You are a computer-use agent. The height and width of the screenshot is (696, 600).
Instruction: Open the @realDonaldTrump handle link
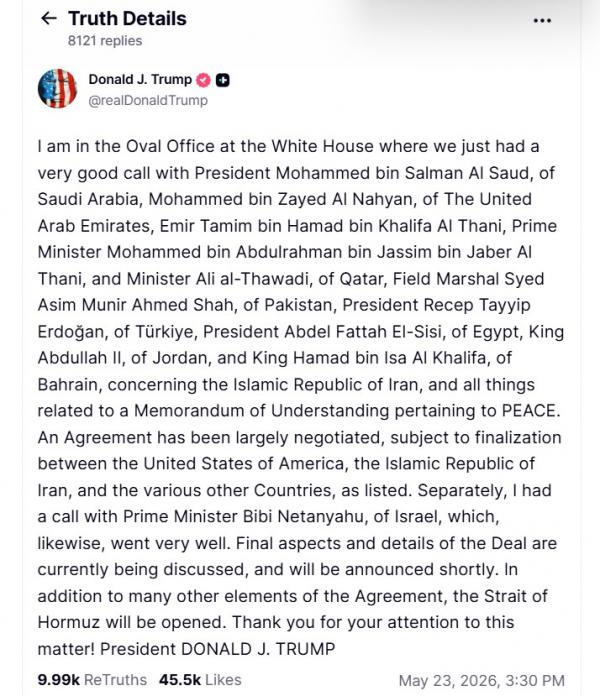tap(148, 100)
